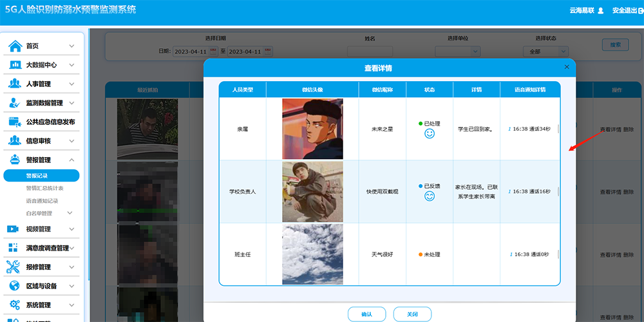Open the 选择单位 dropdown
The height and width of the screenshot is (322, 644).
pyautogui.click(x=458, y=52)
